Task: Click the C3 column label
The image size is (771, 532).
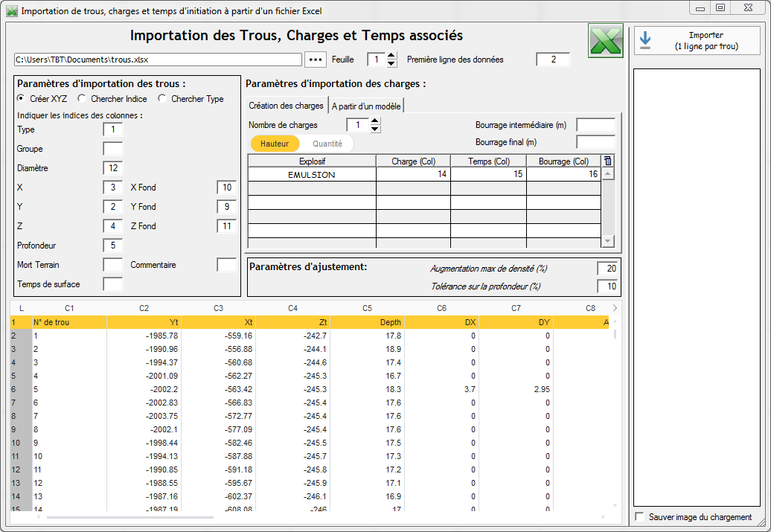Action: click(x=218, y=308)
